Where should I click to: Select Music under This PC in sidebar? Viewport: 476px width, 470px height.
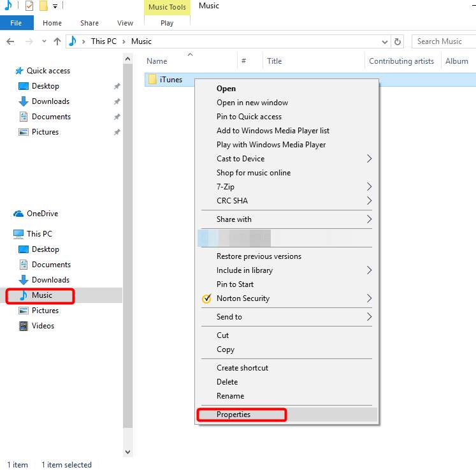point(42,295)
